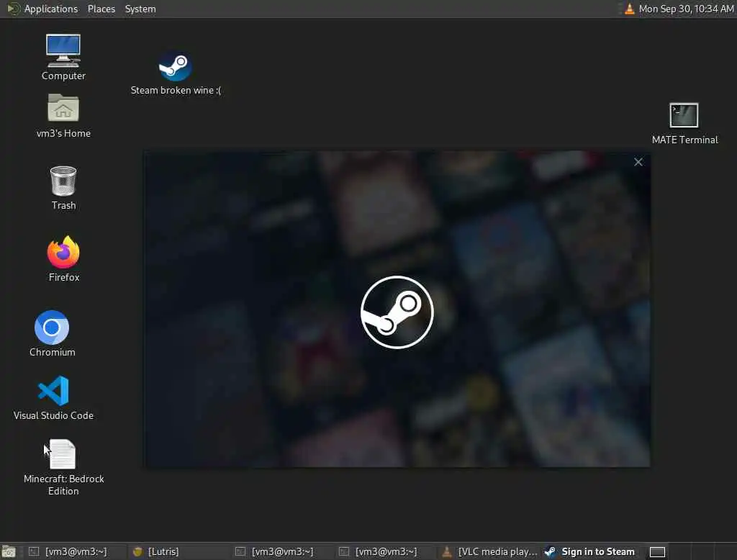Viewport: 737px width, 560px height.
Task: Switch to the VLC media player taskbar entry
Action: click(490, 551)
